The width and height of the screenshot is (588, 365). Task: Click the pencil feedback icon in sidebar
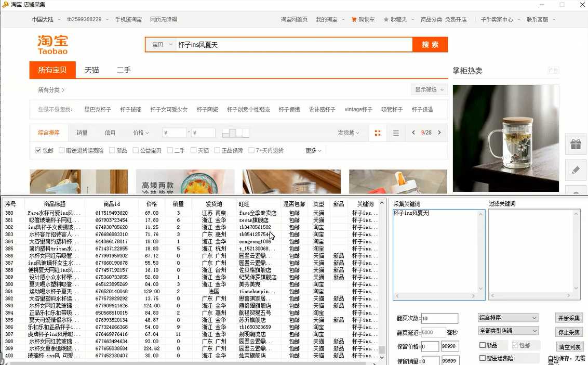pyautogui.click(x=576, y=170)
